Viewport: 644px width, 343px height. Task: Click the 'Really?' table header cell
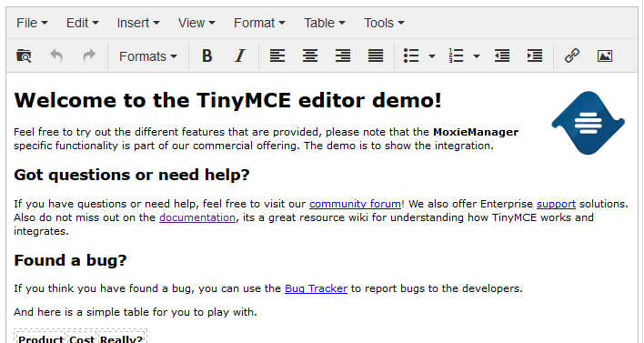coord(121,338)
